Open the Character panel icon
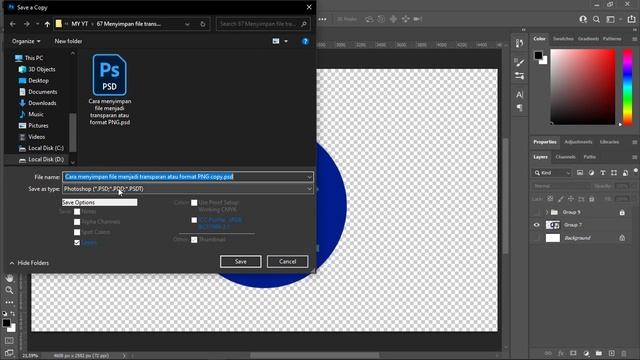This screenshot has height=360, width=640. coord(519,95)
